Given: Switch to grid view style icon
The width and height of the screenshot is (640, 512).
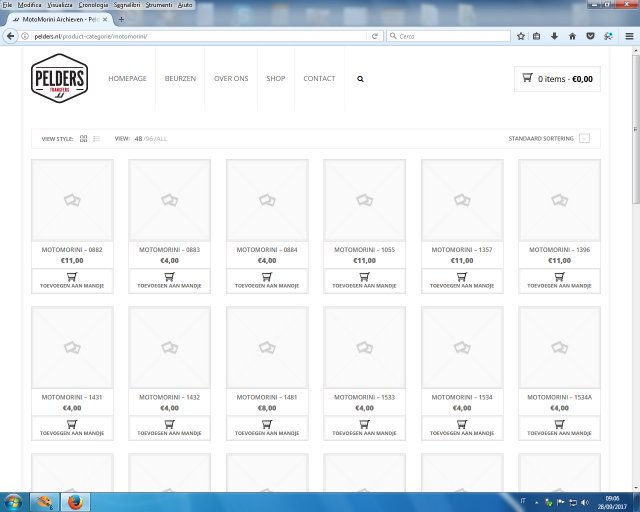Looking at the screenshot, I should click(83, 139).
